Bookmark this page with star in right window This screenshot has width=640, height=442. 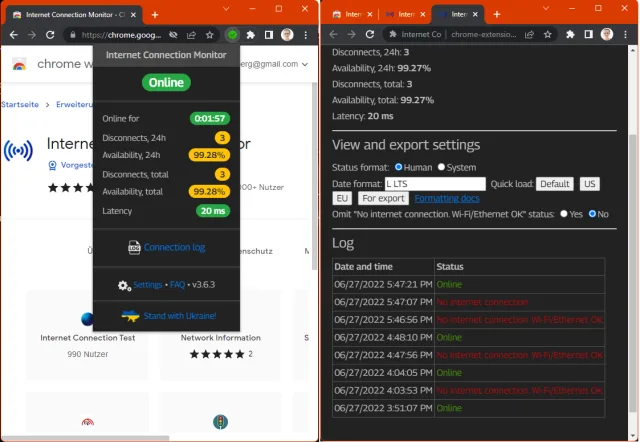coord(547,35)
